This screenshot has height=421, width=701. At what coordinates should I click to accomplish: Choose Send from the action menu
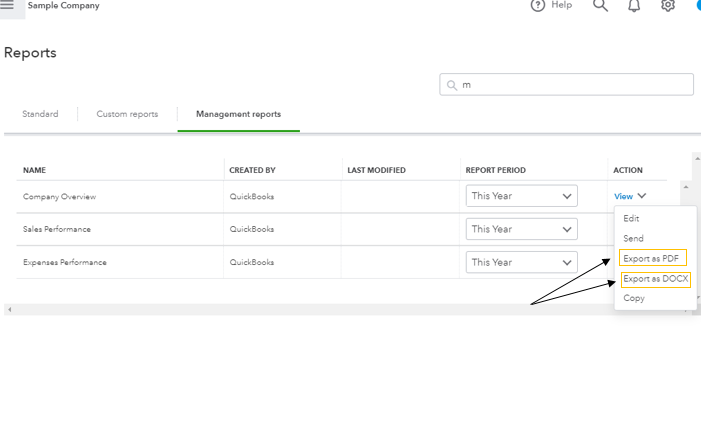pos(633,238)
